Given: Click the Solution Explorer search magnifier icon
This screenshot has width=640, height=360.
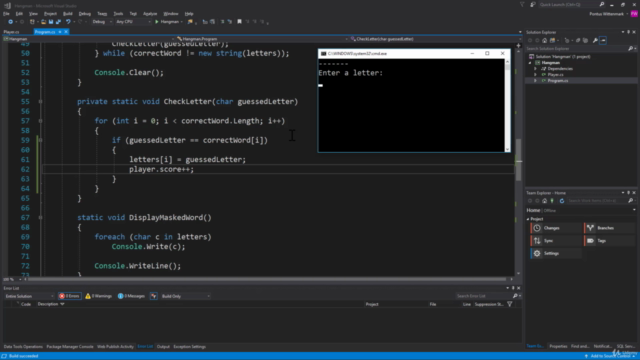Looking at the screenshot, I should click(x=631, y=49).
